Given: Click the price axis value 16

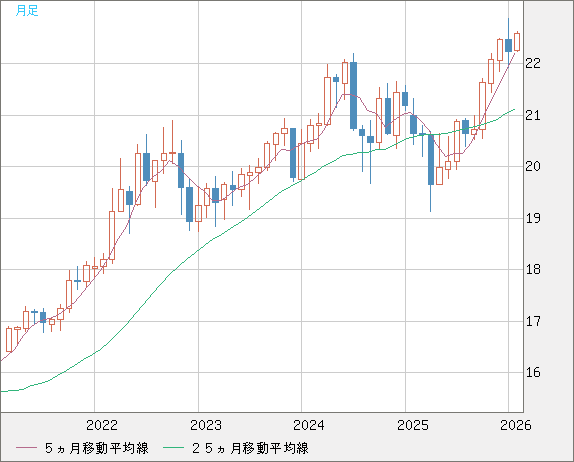Looking at the screenshot, I should pyautogui.click(x=533, y=372).
